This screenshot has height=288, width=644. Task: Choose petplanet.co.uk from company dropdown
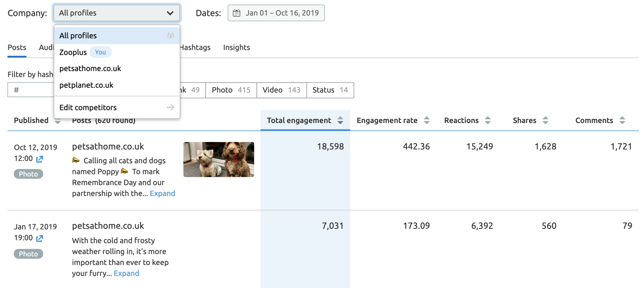click(x=117, y=85)
